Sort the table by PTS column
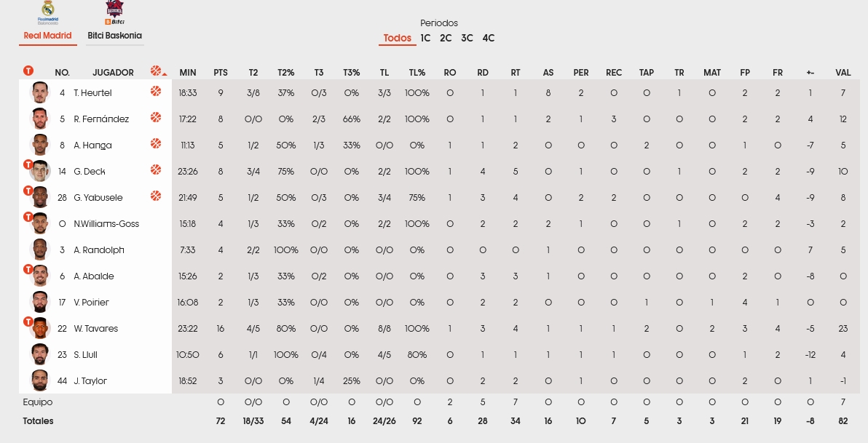Screen dimensions: 868x443 (221, 73)
